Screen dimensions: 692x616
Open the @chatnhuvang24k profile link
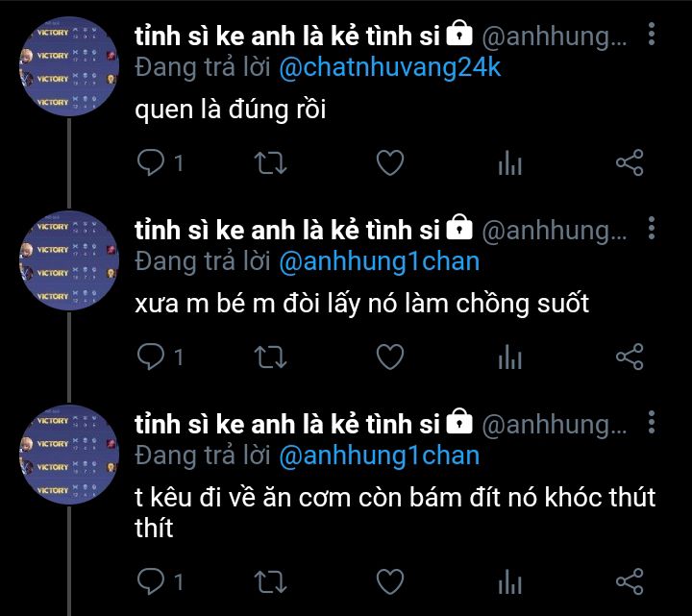[390, 68]
